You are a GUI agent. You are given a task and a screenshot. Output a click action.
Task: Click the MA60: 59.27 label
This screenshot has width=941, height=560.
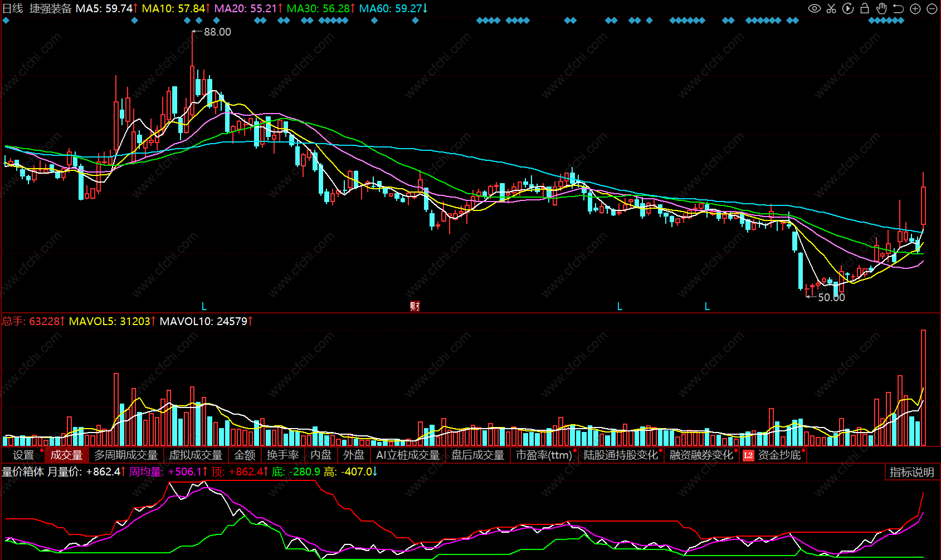393,8
